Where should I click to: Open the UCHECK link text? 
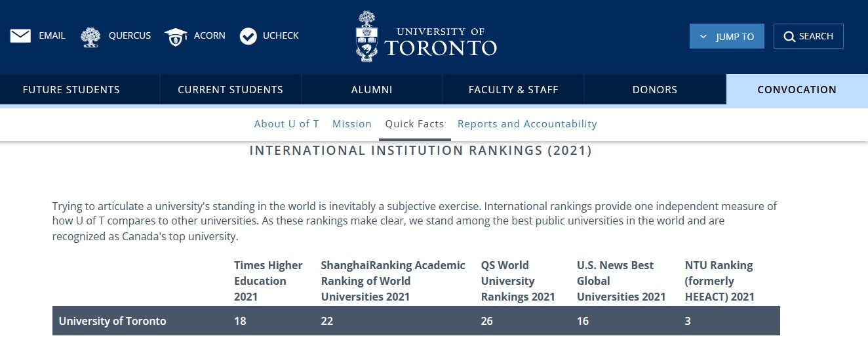pyautogui.click(x=281, y=36)
